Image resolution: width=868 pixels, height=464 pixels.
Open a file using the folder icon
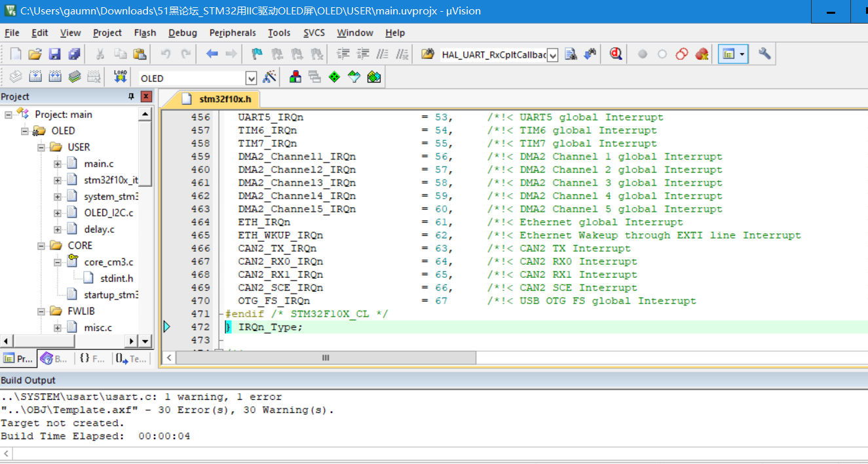(35, 54)
